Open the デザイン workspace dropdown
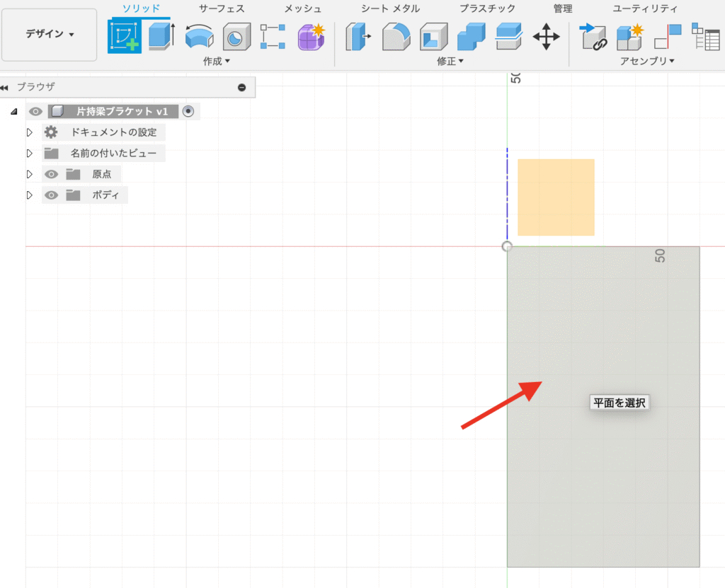The image size is (725, 588). coord(50,35)
